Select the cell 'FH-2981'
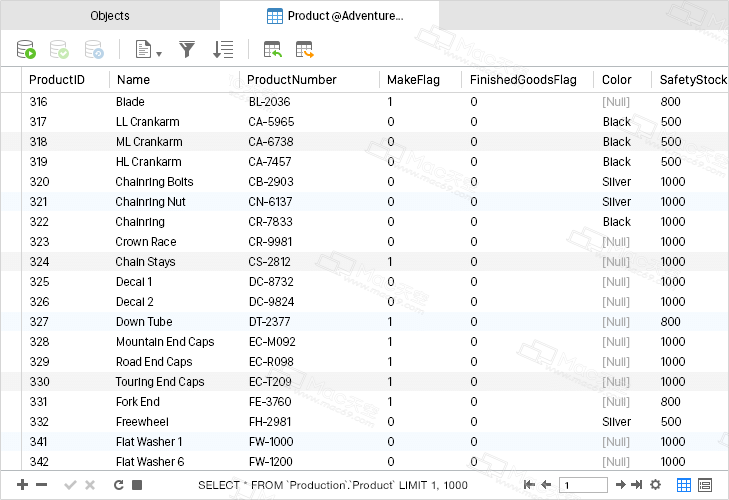The height and width of the screenshot is (500, 729). (270, 421)
